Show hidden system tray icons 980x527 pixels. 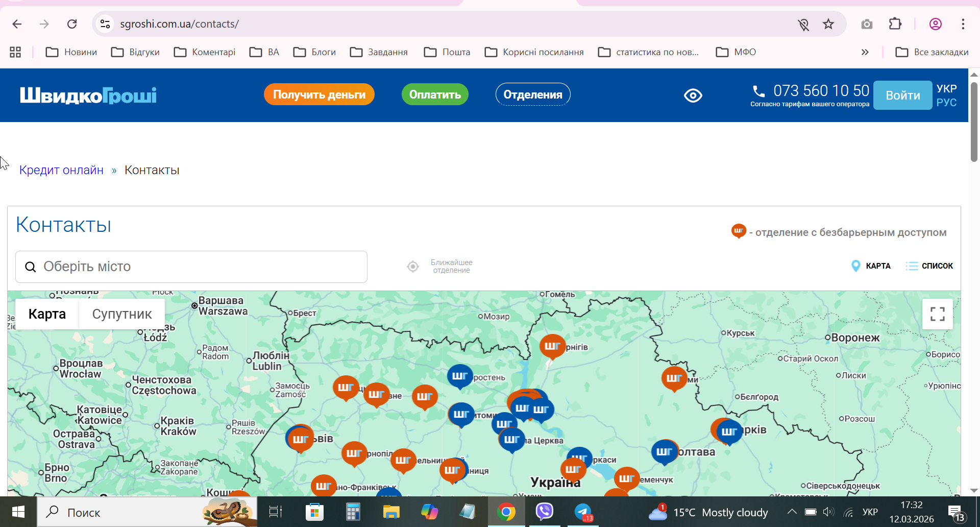pos(792,512)
